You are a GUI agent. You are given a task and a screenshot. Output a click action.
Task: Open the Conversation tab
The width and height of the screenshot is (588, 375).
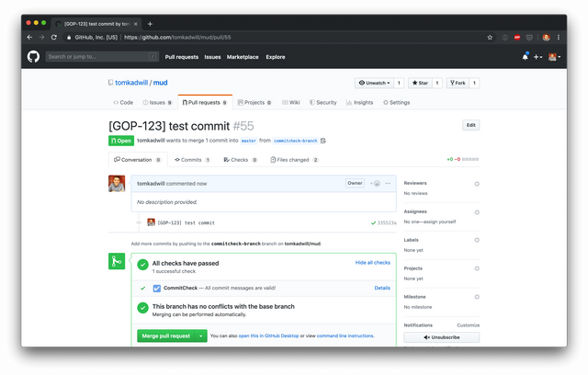138,160
